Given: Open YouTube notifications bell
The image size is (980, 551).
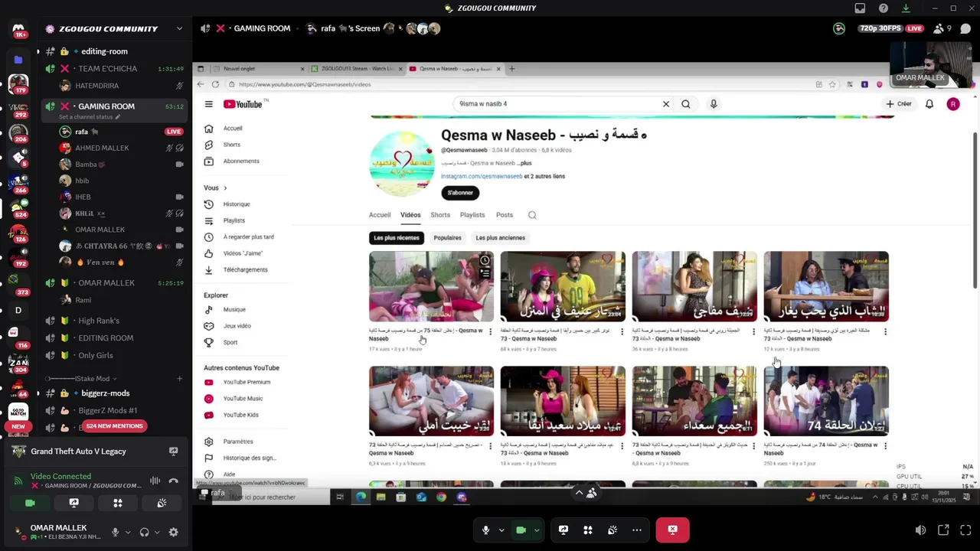Looking at the screenshot, I should (929, 104).
